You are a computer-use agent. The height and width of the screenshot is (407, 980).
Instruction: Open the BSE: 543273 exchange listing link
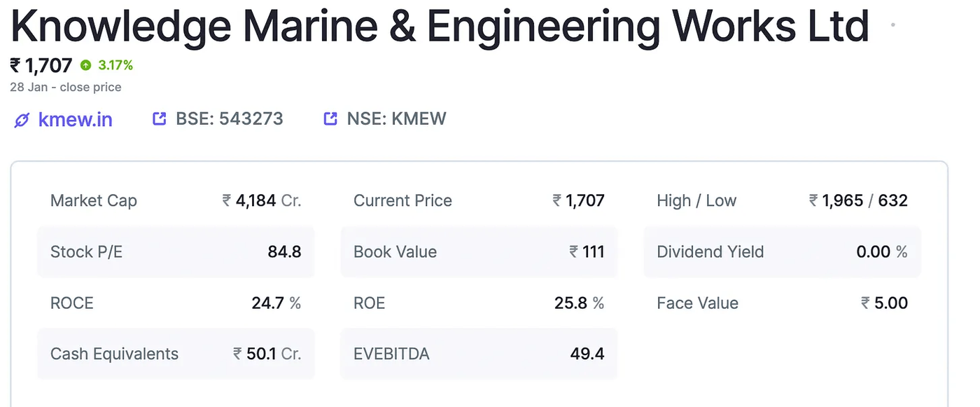click(228, 118)
